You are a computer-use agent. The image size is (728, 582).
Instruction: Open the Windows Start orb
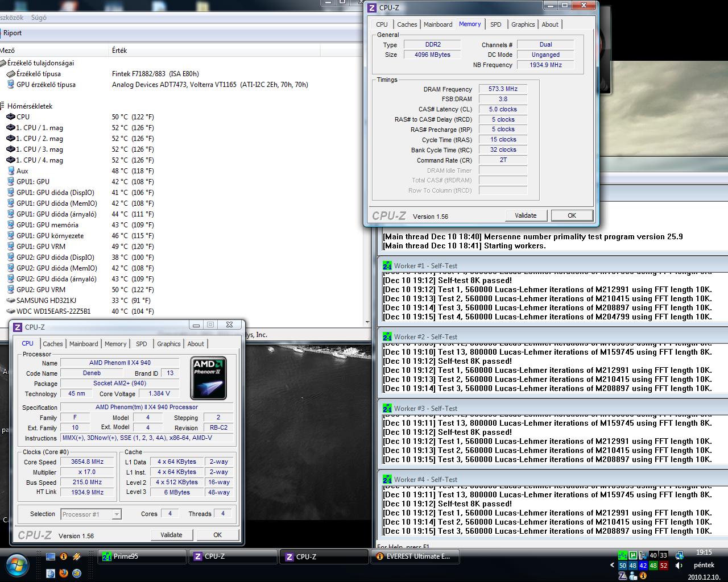17,565
